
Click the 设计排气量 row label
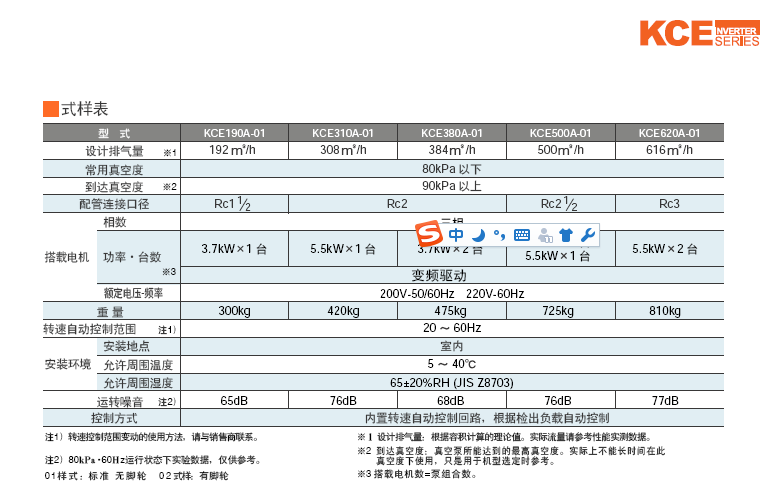click(x=114, y=151)
